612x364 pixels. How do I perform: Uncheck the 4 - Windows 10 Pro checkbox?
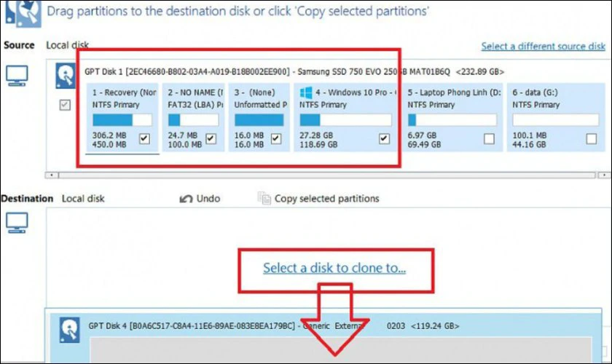point(384,138)
